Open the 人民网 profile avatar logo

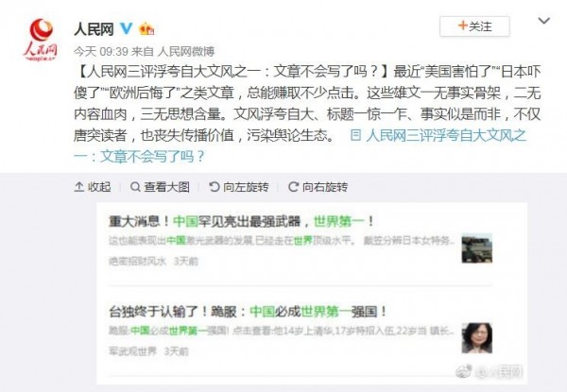[41, 40]
